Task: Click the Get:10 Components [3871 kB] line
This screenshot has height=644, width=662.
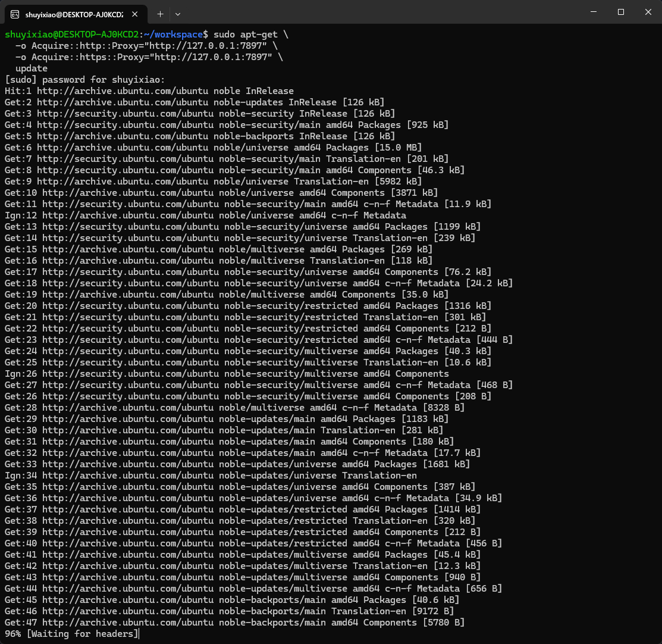Action: coord(221,193)
